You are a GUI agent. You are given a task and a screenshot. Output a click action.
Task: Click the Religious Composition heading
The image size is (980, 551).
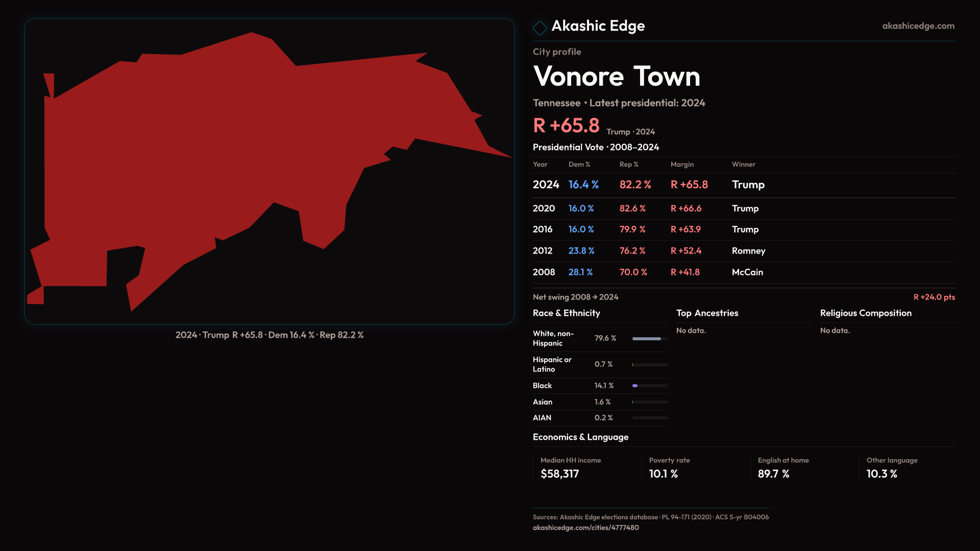point(865,313)
